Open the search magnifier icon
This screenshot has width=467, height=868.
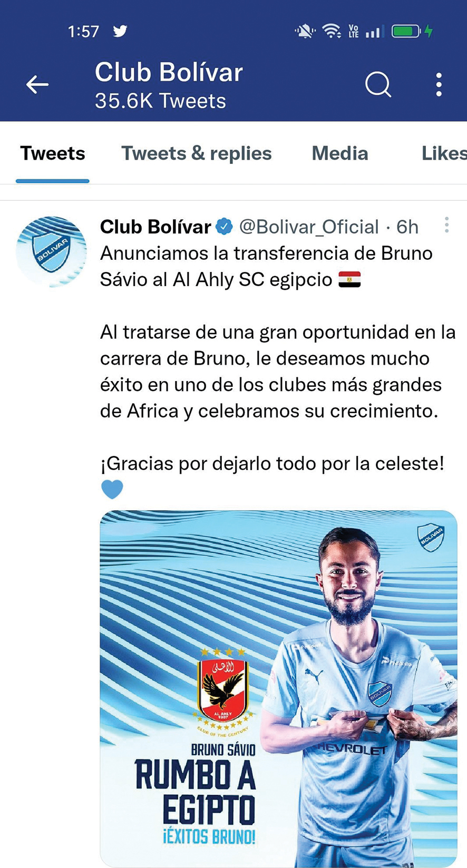pyautogui.click(x=378, y=84)
